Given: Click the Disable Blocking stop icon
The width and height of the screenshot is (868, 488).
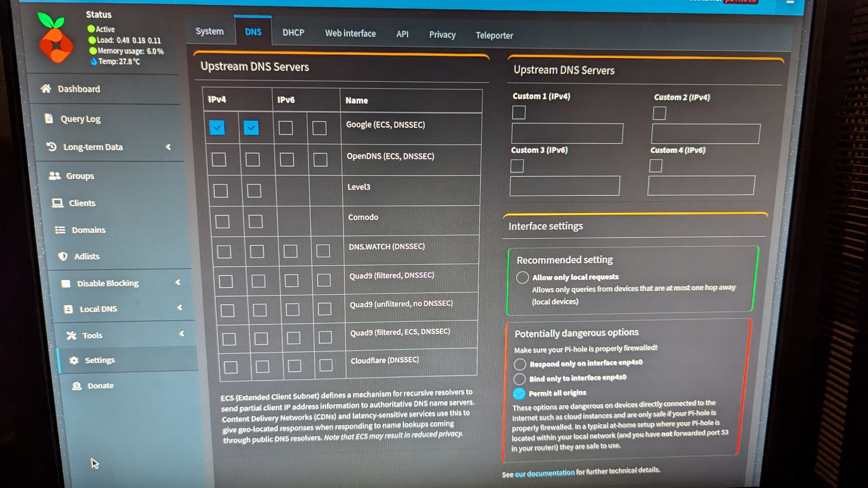Looking at the screenshot, I should click(66, 283).
